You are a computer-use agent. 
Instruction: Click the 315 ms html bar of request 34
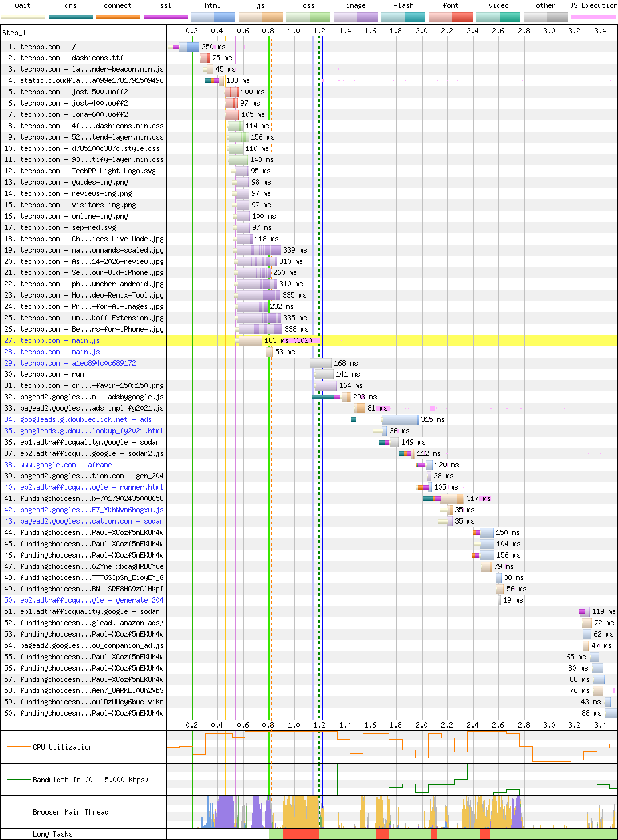click(400, 419)
